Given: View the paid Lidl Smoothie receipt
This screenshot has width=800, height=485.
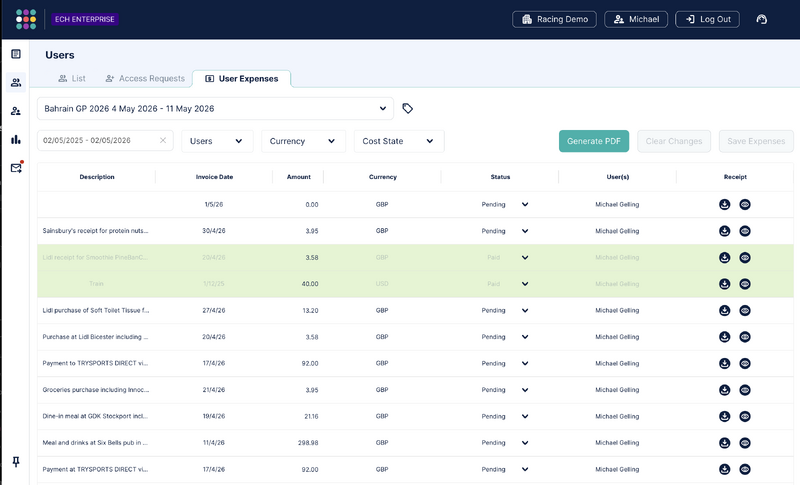Looking at the screenshot, I should pos(745,258).
